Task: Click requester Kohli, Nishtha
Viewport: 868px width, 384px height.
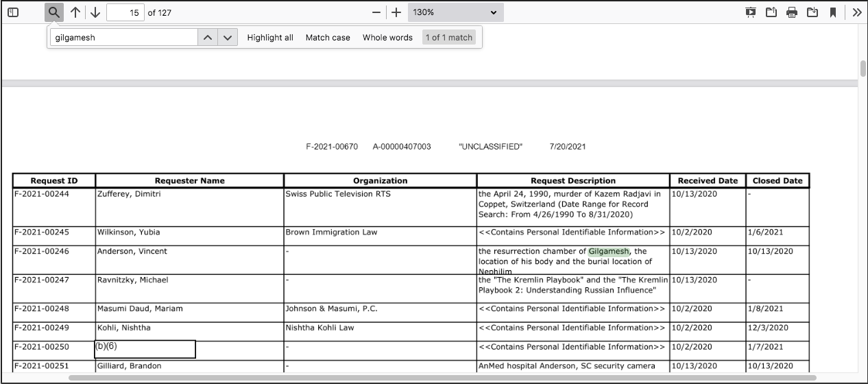Action: (123, 328)
